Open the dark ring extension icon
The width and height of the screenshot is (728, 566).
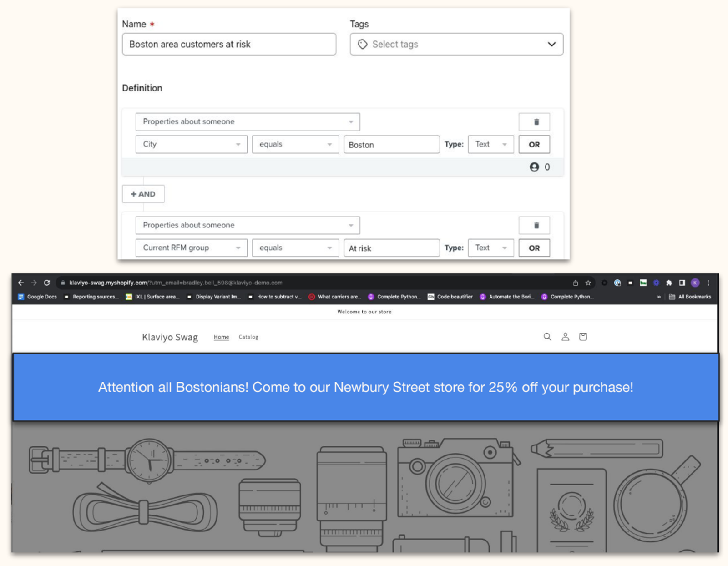point(604,283)
